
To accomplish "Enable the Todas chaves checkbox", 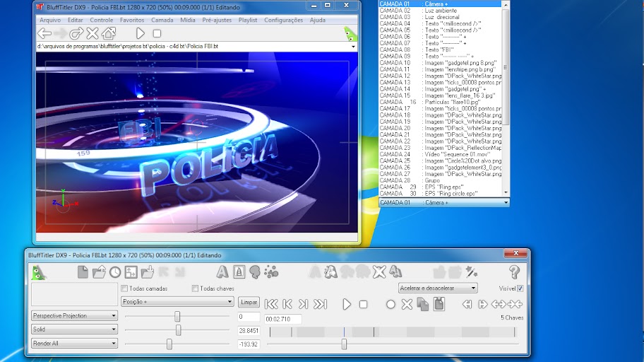I will [x=196, y=288].
